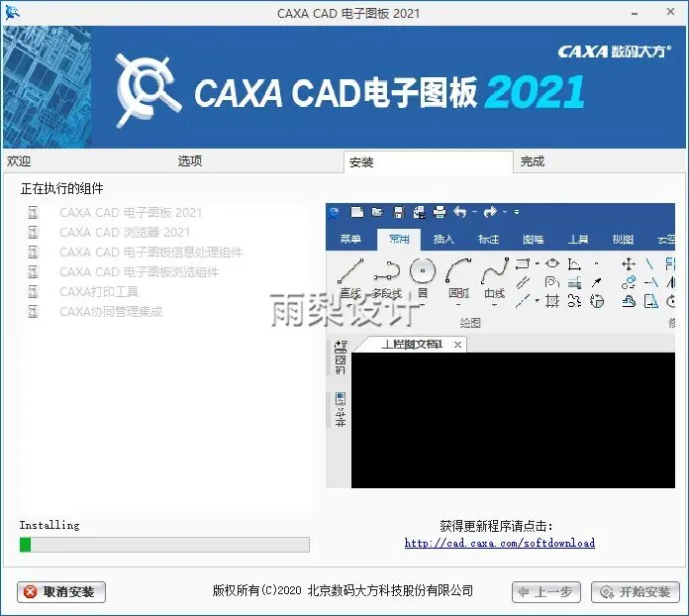Click the 正在执行的组件 heading

coord(61,188)
